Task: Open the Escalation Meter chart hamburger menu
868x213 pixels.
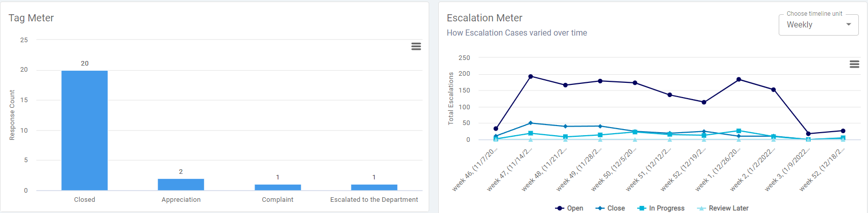Action: (x=854, y=64)
